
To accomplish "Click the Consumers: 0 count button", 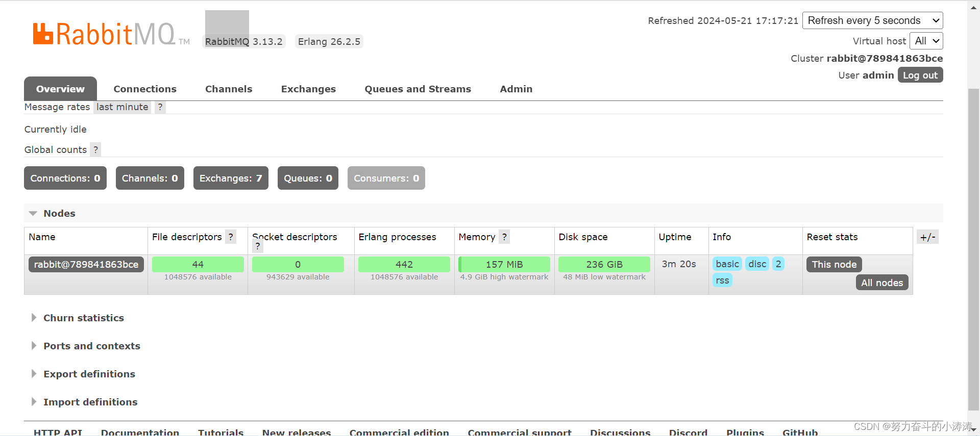I will [x=386, y=178].
